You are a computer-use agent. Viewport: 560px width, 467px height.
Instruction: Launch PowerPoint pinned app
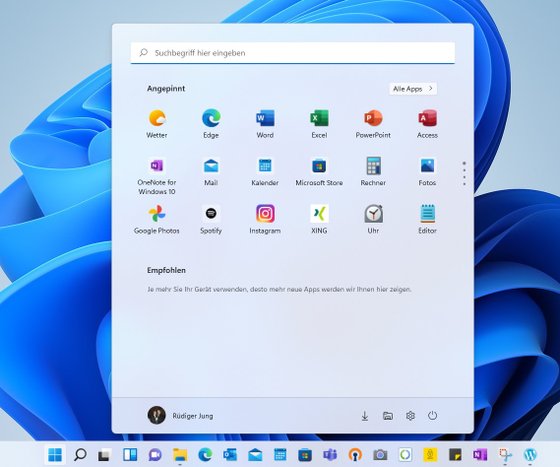[x=373, y=124]
